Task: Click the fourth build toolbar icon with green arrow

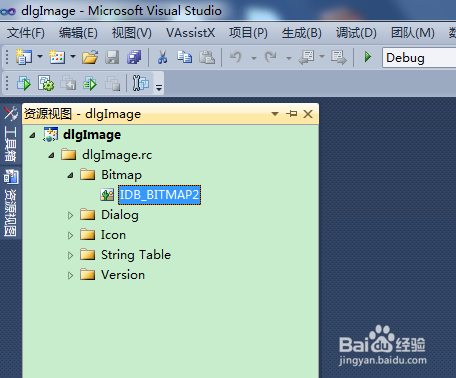Action: coord(90,83)
